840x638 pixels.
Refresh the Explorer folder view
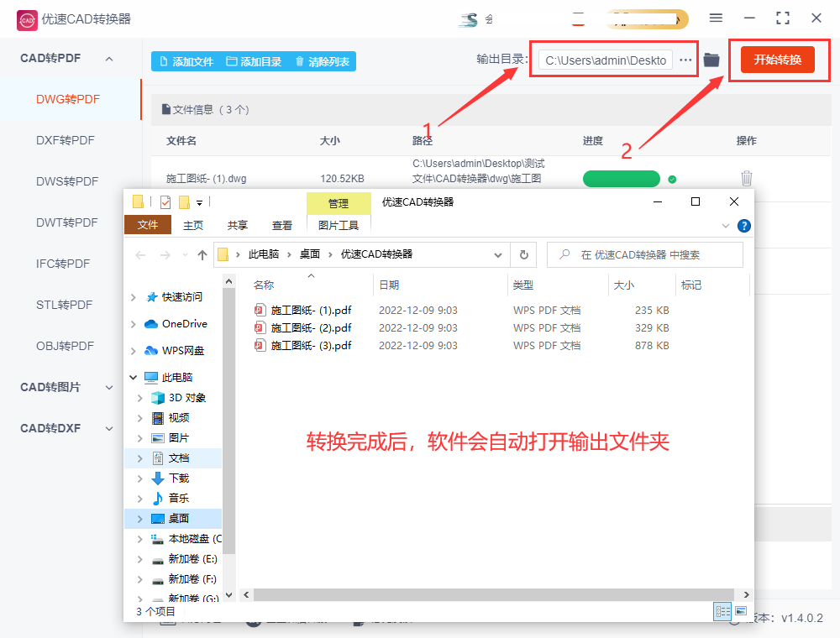coord(524,255)
